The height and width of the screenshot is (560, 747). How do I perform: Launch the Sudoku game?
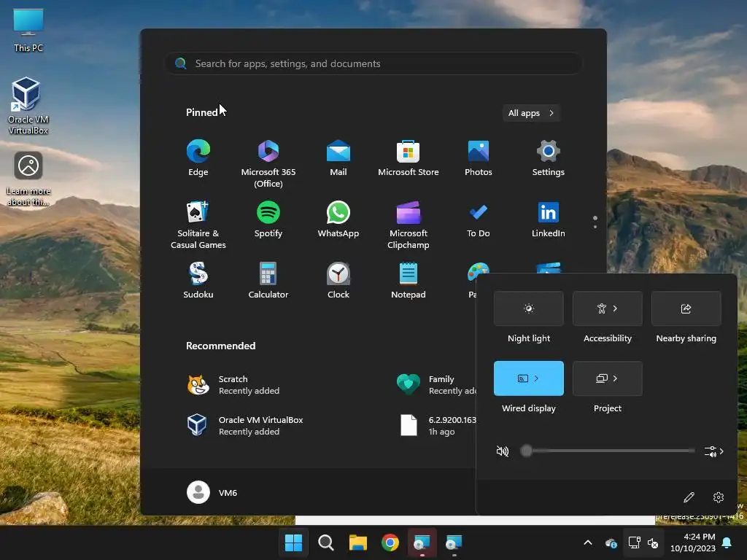[198, 281]
